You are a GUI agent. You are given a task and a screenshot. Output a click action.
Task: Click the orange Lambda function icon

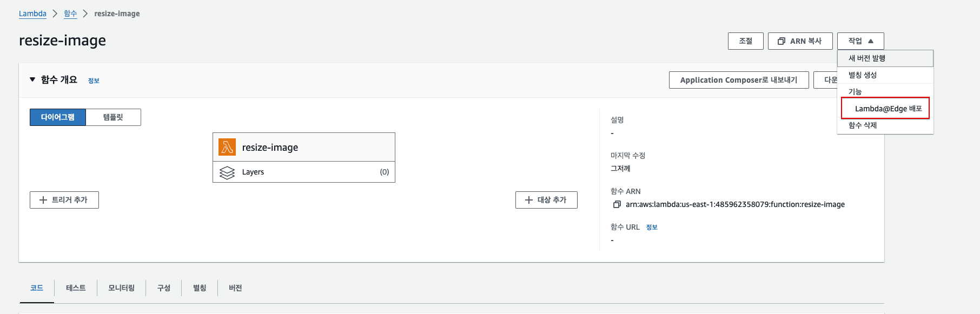(x=227, y=147)
